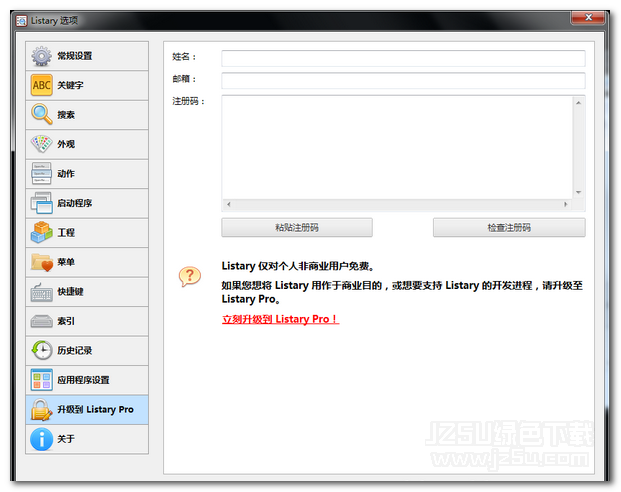Switch to the 索引 page
The height and width of the screenshot is (492, 621).
87,321
